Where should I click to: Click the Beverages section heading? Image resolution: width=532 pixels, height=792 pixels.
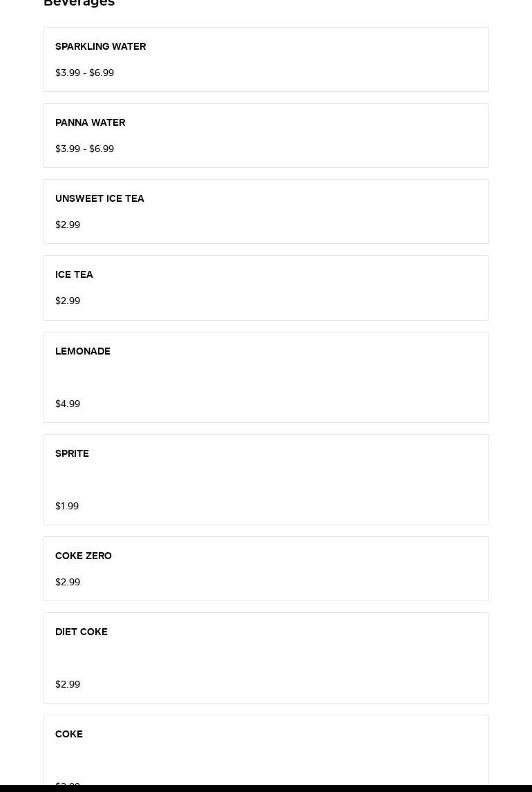coord(79,3)
